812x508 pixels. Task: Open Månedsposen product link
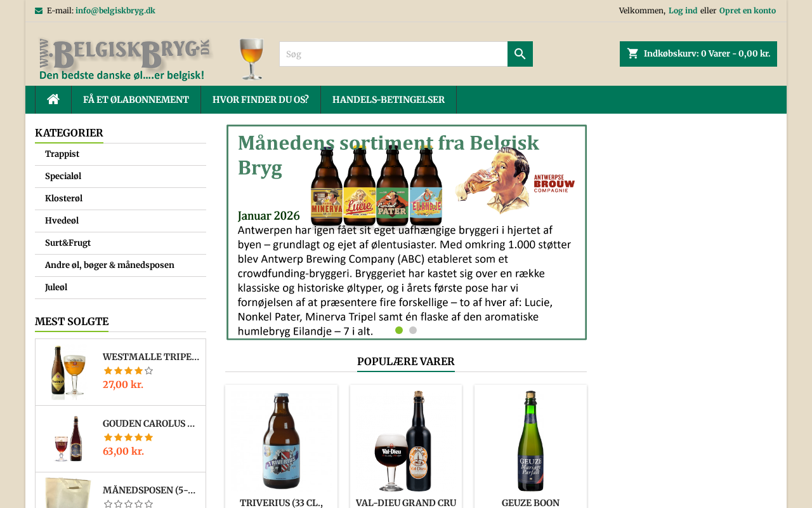pos(149,490)
